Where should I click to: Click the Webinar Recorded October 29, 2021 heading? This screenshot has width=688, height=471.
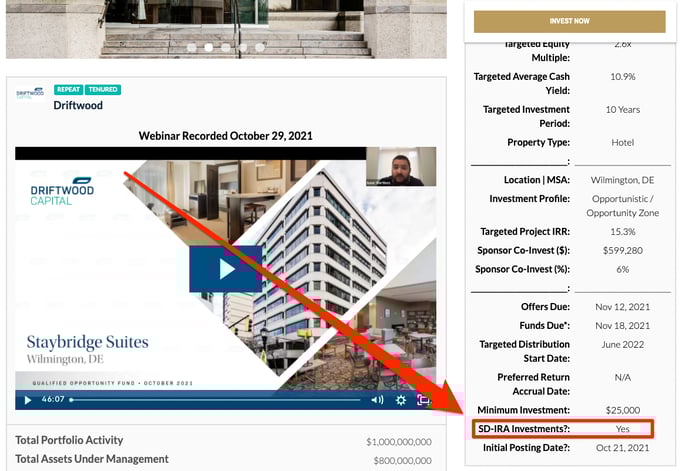226,136
